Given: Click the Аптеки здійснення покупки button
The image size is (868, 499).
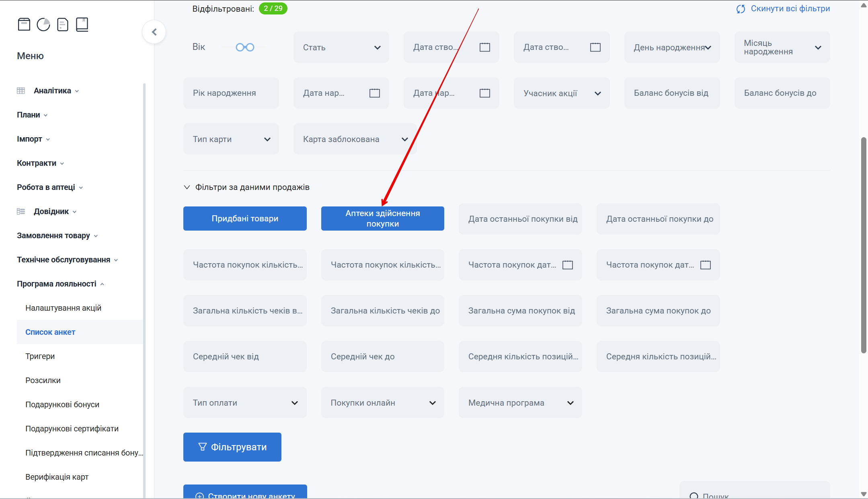Looking at the screenshot, I should click(382, 219).
